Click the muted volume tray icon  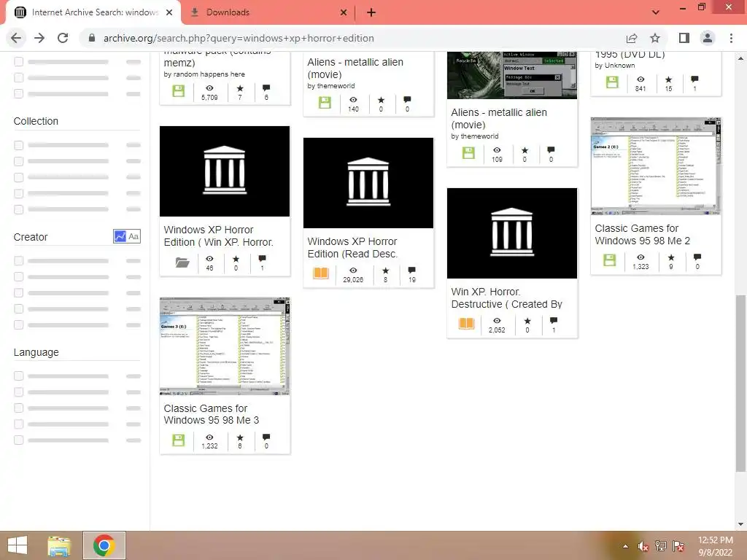pyautogui.click(x=643, y=546)
